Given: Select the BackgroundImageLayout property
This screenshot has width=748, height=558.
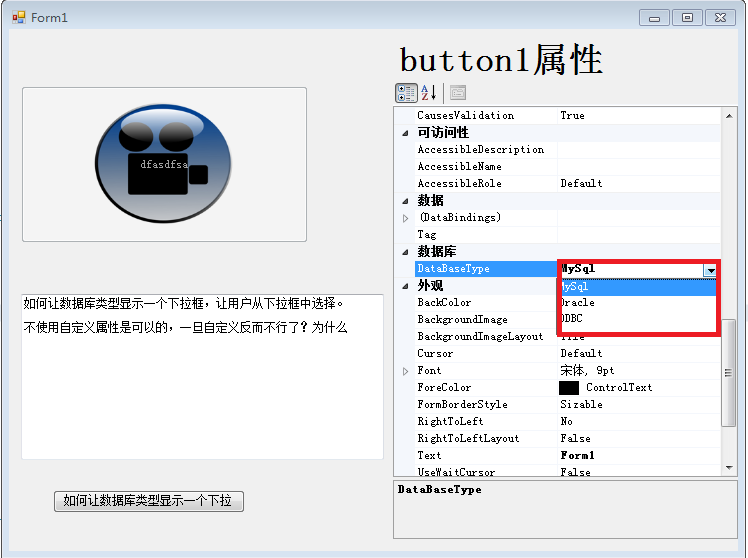Looking at the screenshot, I should pos(480,337).
